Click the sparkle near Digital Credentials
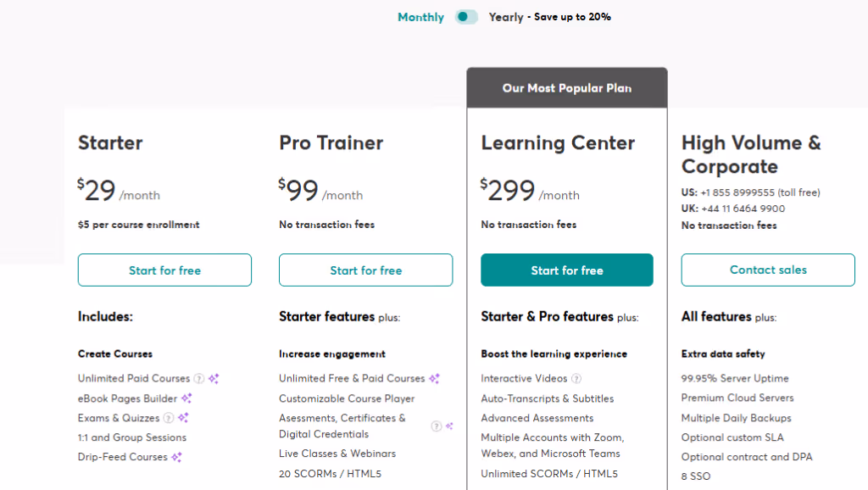Viewport: 868px width, 490px height. pyautogui.click(x=448, y=424)
